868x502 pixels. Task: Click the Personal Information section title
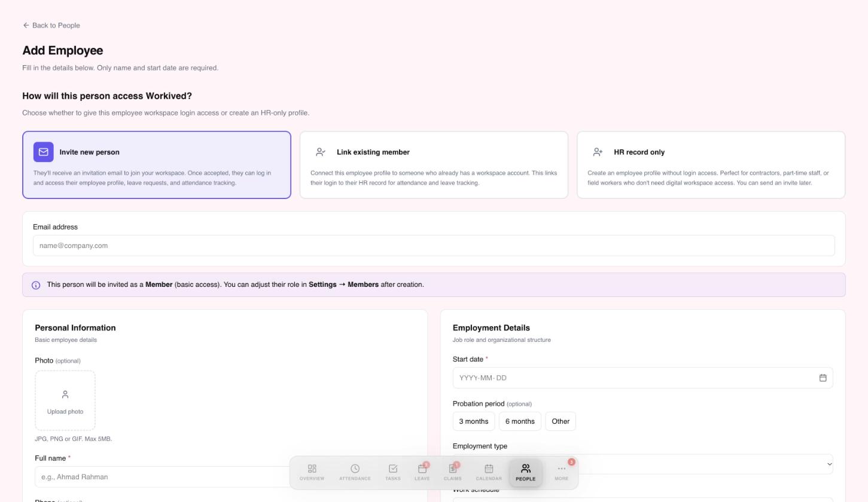click(75, 328)
